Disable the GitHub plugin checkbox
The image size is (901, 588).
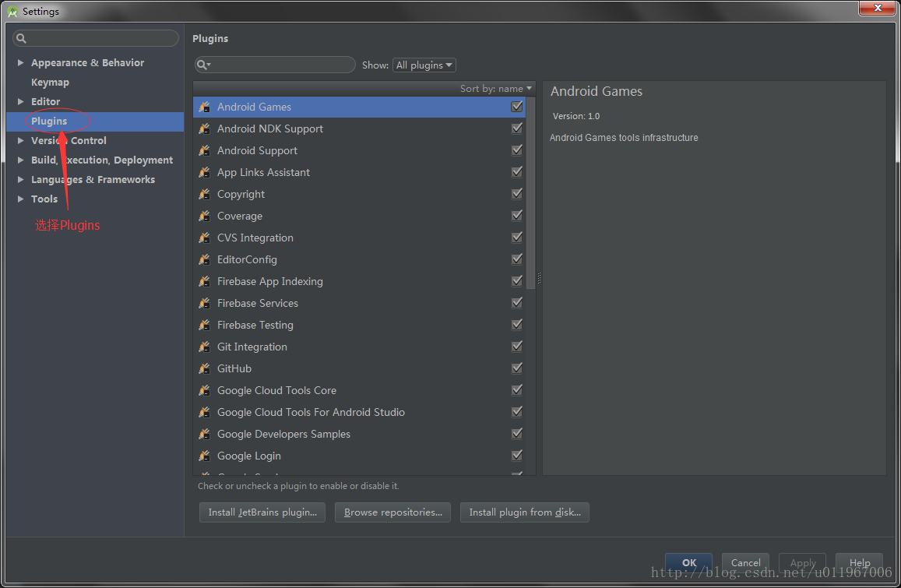coord(516,368)
